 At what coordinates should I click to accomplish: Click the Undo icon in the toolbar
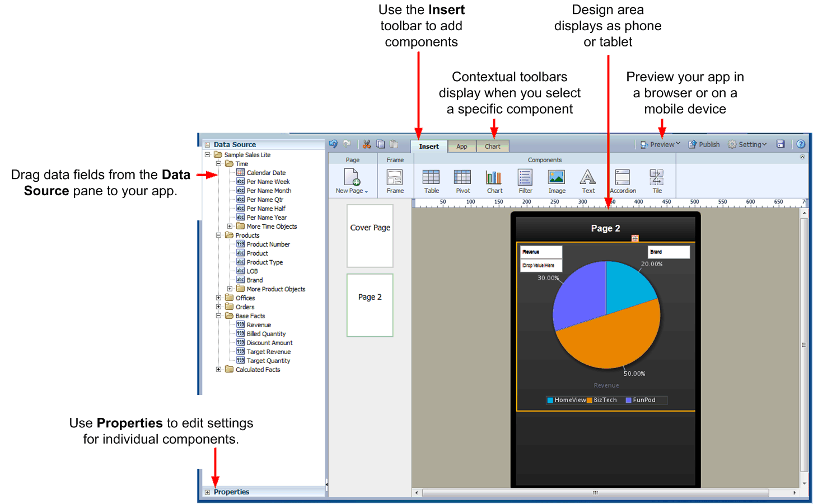(333, 144)
